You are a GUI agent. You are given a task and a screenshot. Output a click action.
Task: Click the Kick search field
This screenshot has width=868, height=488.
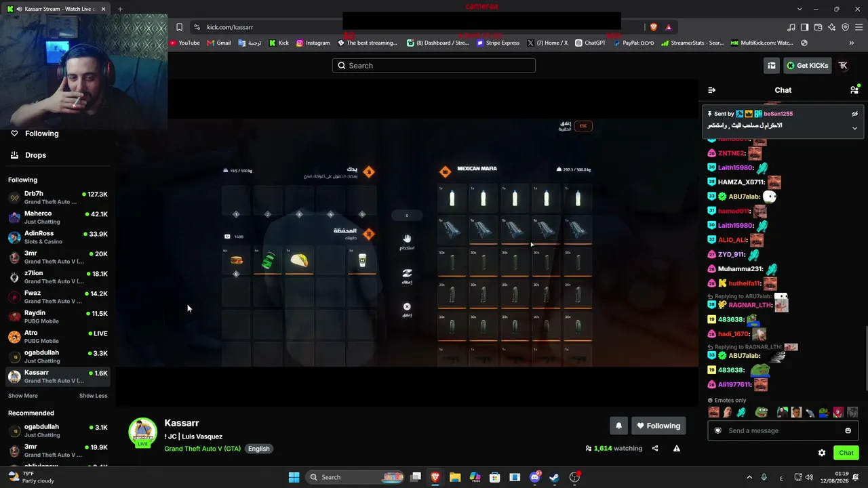point(434,66)
